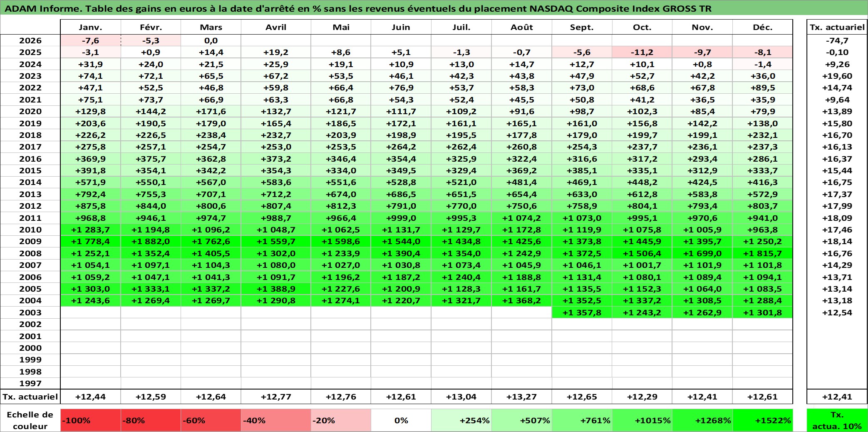Select the +1 815,7 cell in December 2008

[x=763, y=253]
